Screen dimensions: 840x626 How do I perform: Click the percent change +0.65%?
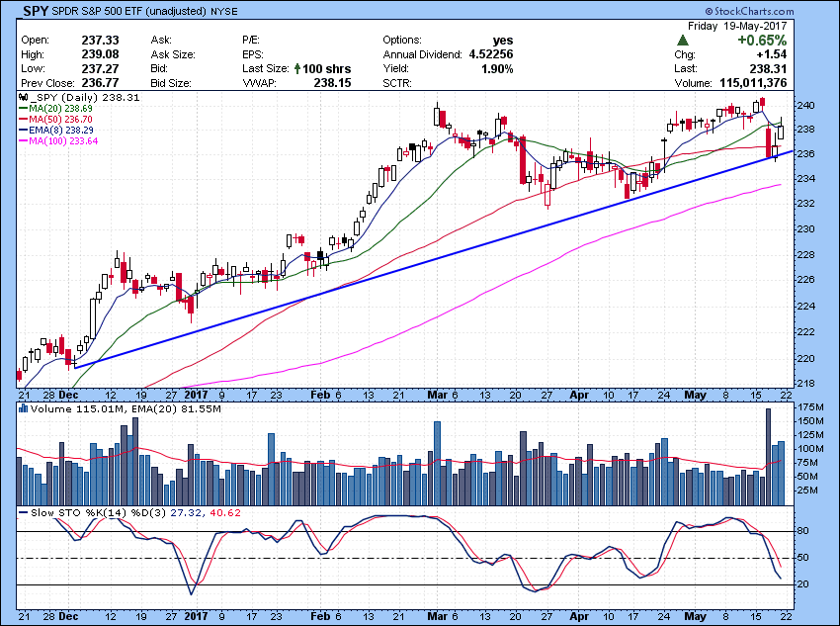762,41
